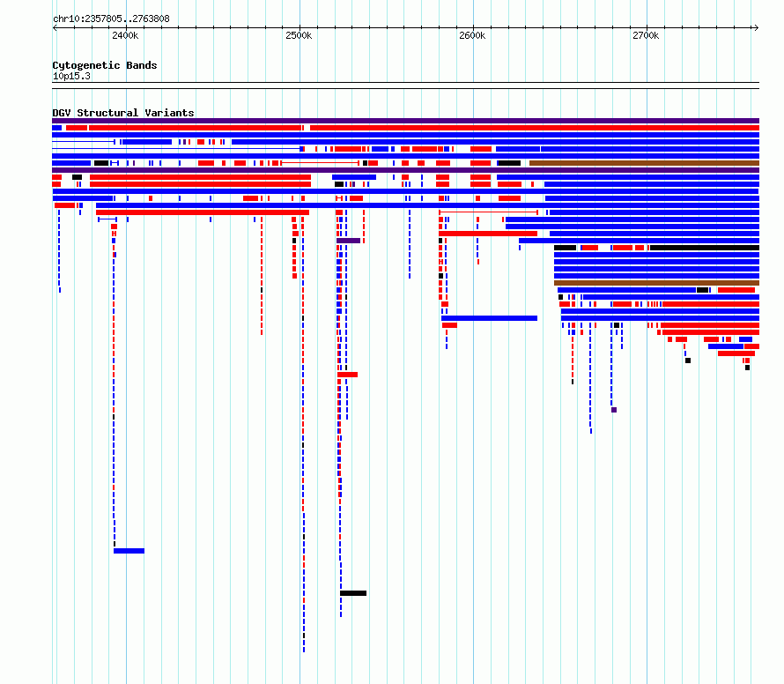
Task: Click the 2700k ruler label
Action: (646, 35)
